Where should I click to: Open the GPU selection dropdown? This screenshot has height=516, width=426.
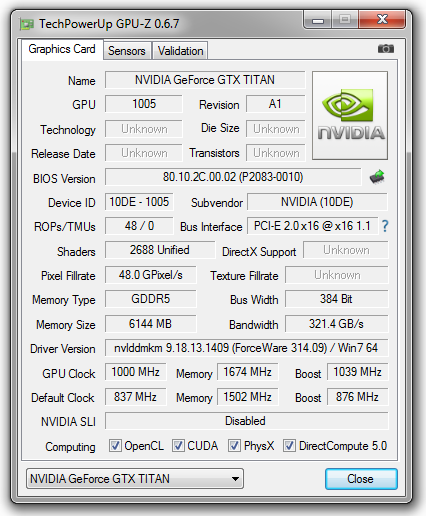tap(135, 479)
